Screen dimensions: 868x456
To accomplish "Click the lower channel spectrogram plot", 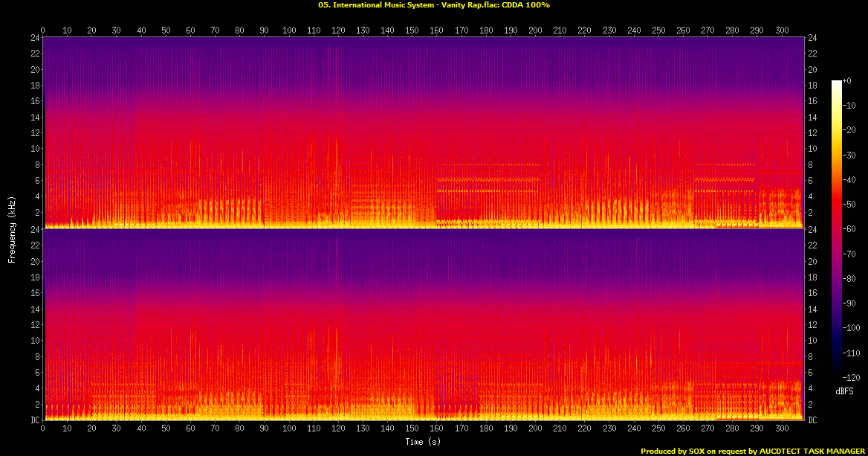I will pos(423,324).
